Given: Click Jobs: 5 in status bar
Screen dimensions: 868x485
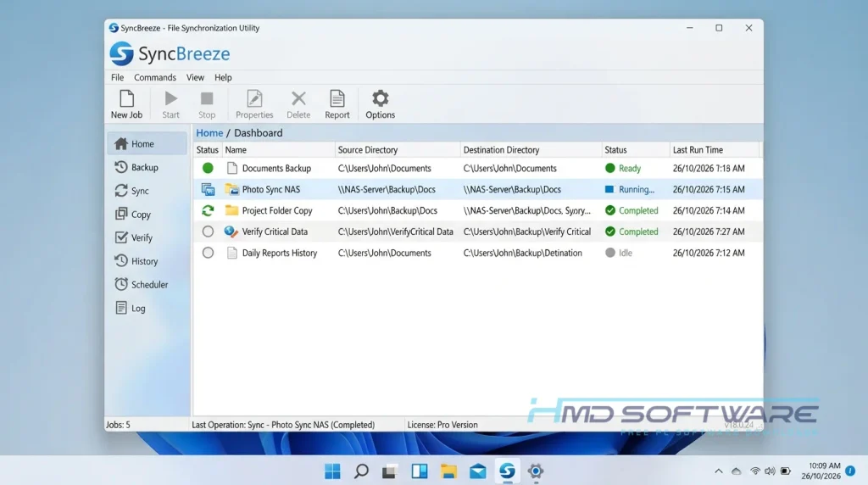Looking at the screenshot, I should [x=118, y=425].
